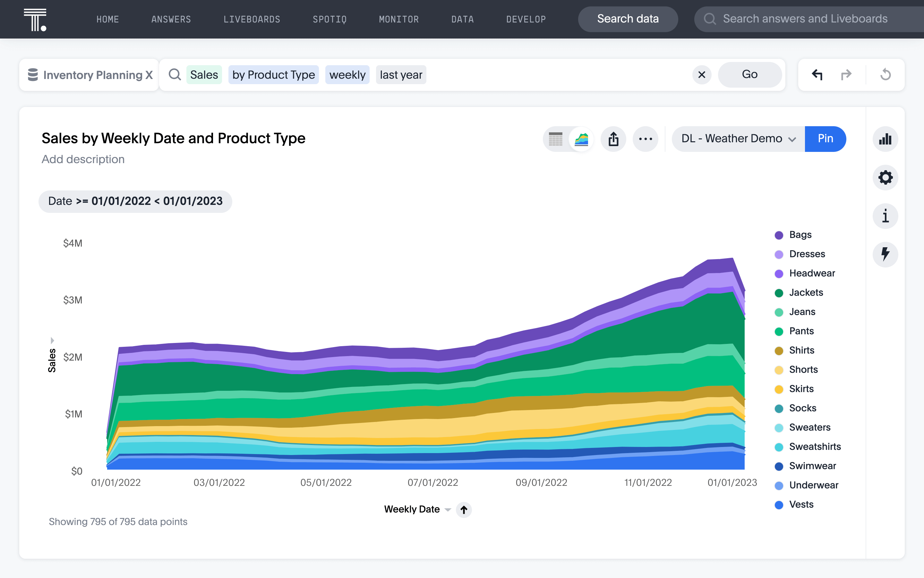Switch to table view
Screen dimensions: 924x578
coord(556,139)
